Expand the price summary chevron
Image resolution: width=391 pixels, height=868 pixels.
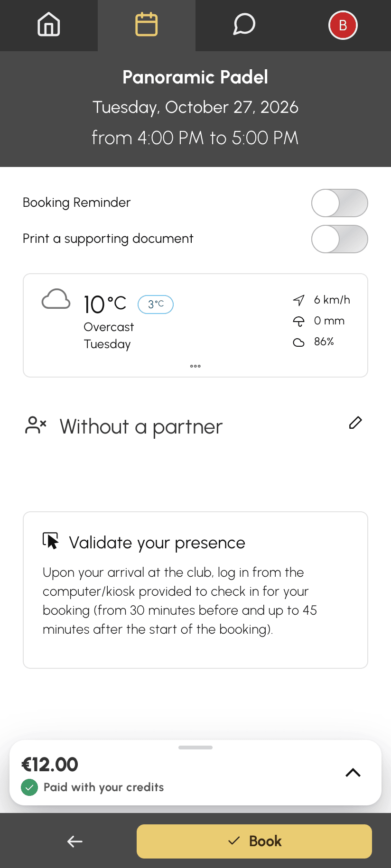click(353, 773)
